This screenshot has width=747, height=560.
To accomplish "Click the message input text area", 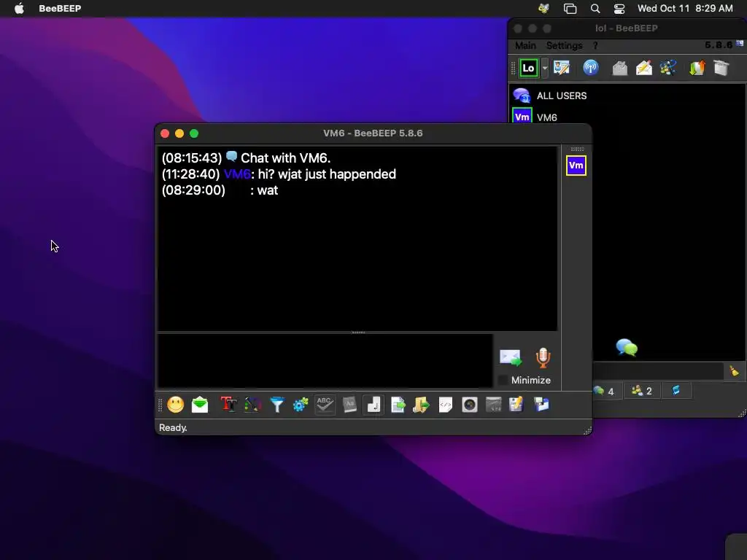I will coord(325,361).
